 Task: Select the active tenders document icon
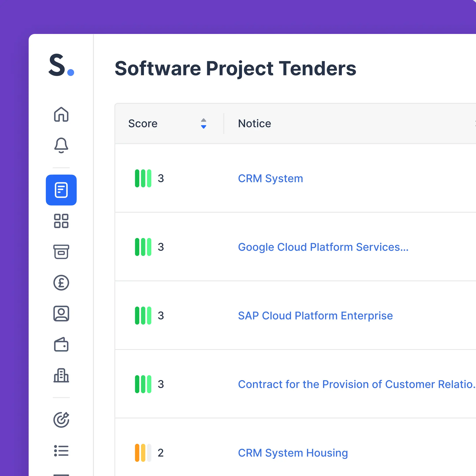click(x=61, y=190)
